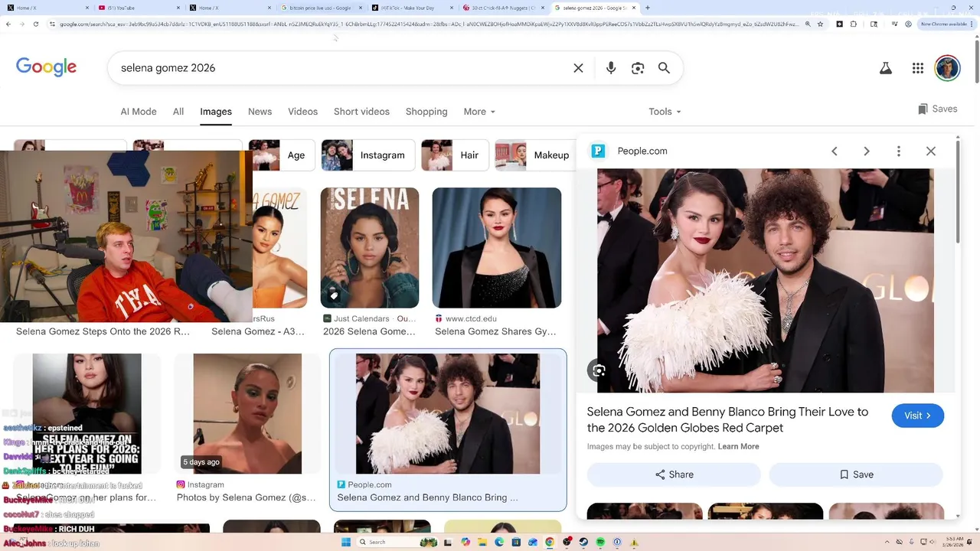Click the Windows taskbar Search box
The image size is (980, 551).
(397, 542)
